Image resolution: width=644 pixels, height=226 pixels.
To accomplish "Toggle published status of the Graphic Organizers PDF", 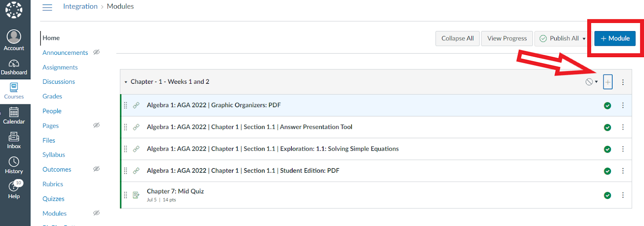I will [x=607, y=106].
